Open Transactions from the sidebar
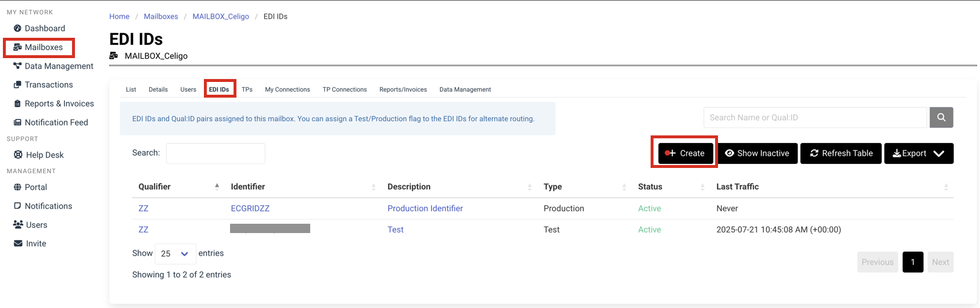Screen dimensions: 980x308 pos(49,85)
